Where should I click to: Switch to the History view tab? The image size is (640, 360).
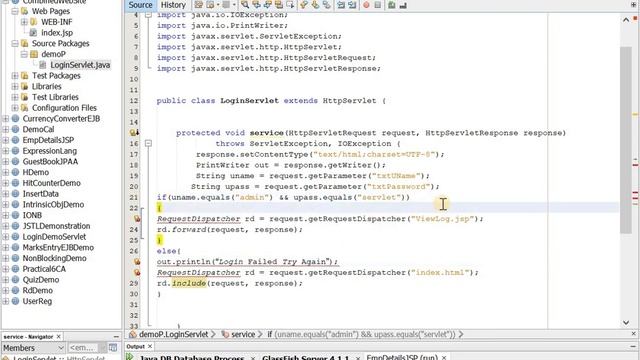[173, 5]
